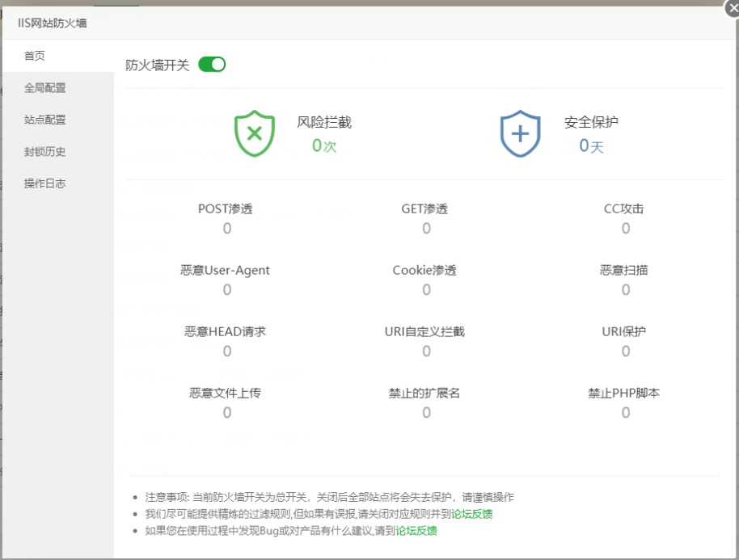Screen dimensions: 739x560
Task: Click the blue 安全保护 shield icon
Action: [521, 134]
